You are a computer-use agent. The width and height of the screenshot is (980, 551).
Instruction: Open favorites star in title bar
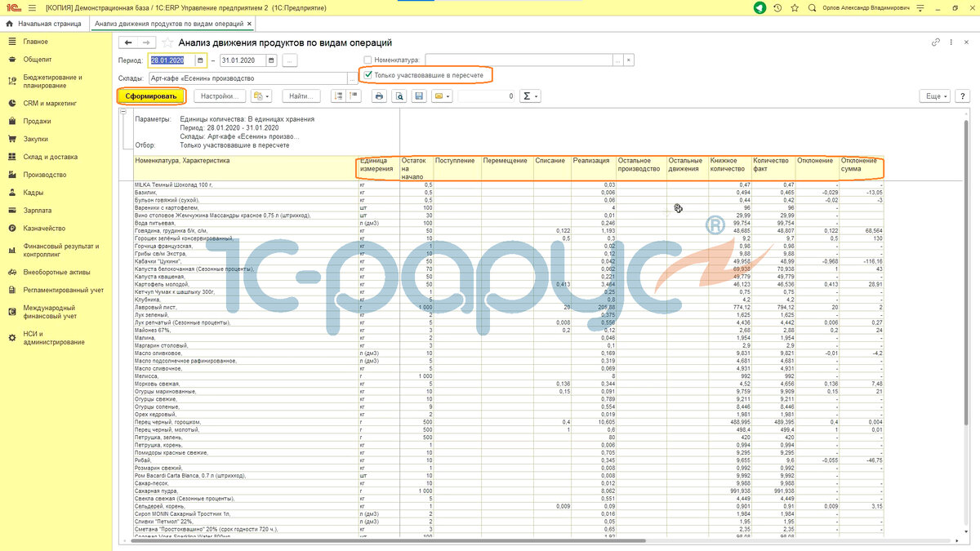(795, 7)
